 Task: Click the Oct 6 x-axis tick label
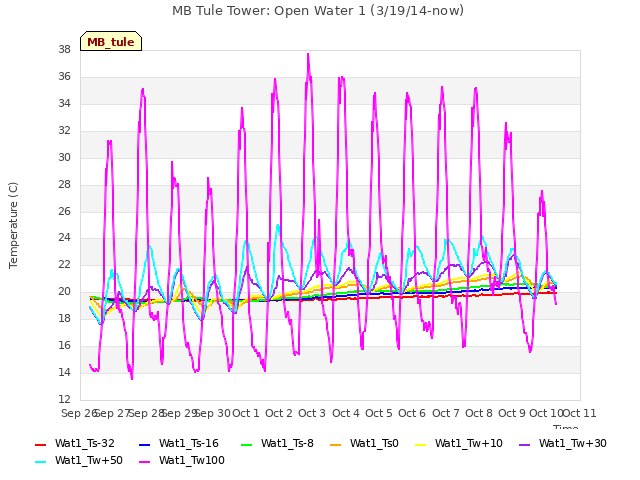(x=412, y=413)
